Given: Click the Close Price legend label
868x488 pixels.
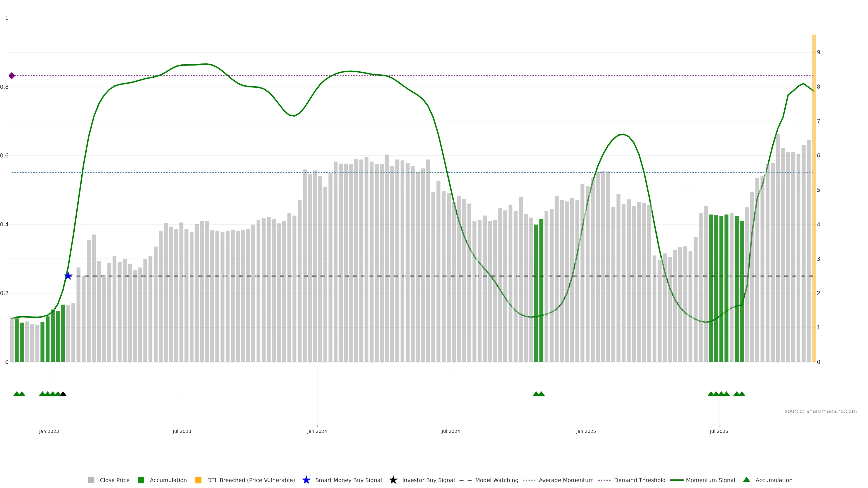Looking at the screenshot, I should point(114,480).
